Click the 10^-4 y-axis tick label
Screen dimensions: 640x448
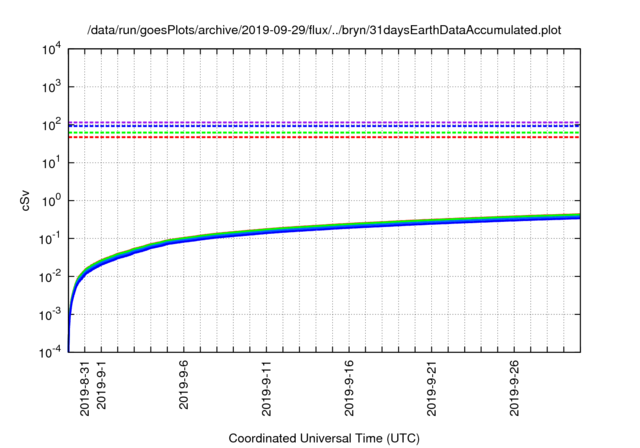[51, 352]
